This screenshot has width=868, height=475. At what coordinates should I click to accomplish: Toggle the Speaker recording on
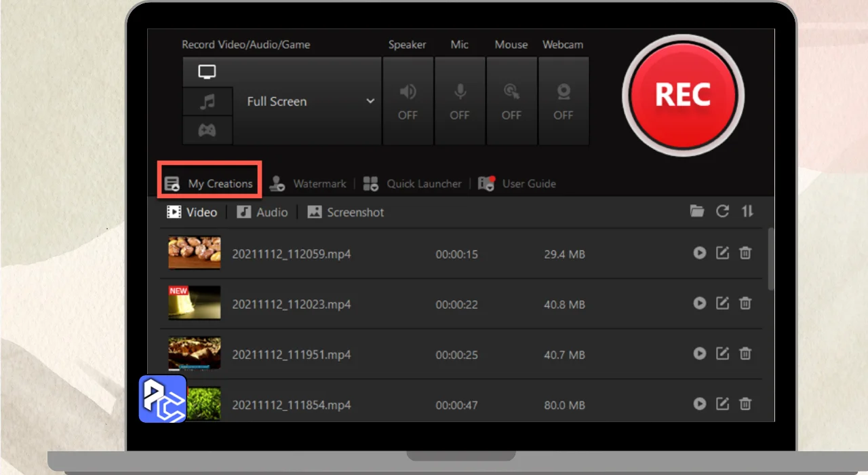408,101
